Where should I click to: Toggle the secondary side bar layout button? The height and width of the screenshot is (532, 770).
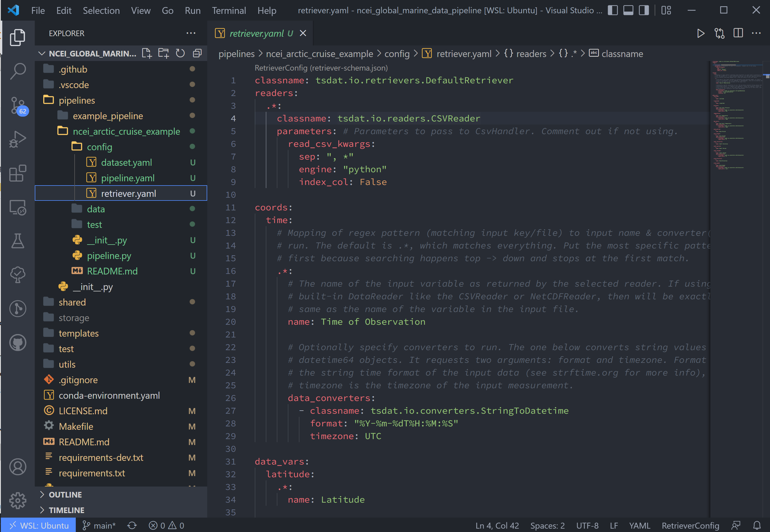[x=644, y=10]
